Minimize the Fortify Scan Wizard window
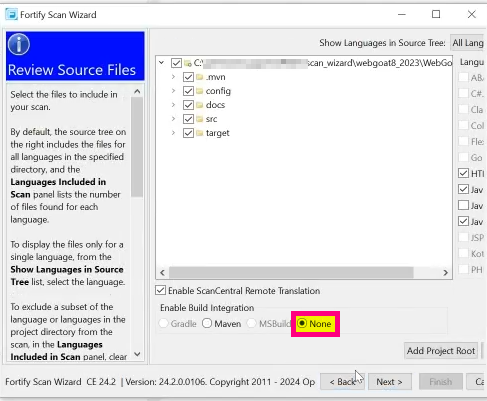Viewport: 487px width, 401px height. click(402, 14)
